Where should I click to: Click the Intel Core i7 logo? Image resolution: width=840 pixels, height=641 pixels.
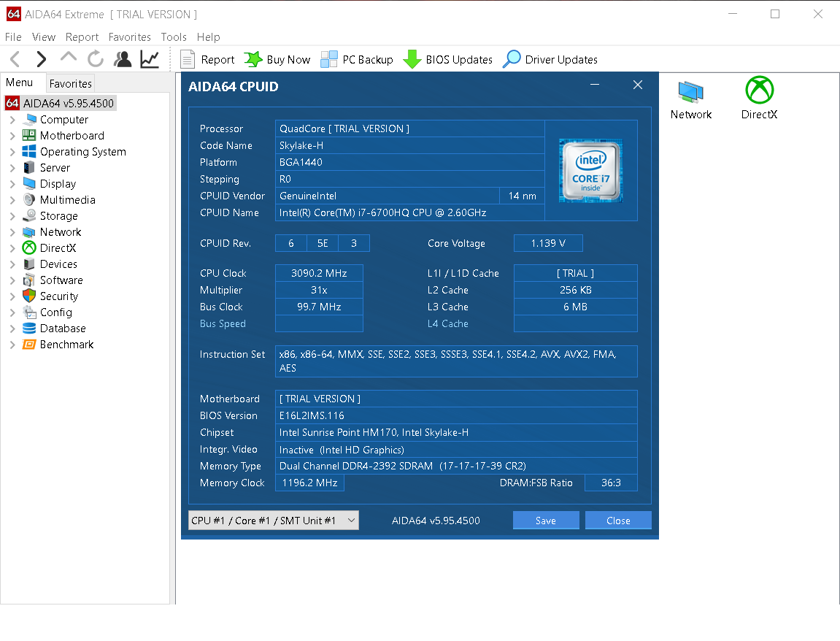(591, 170)
